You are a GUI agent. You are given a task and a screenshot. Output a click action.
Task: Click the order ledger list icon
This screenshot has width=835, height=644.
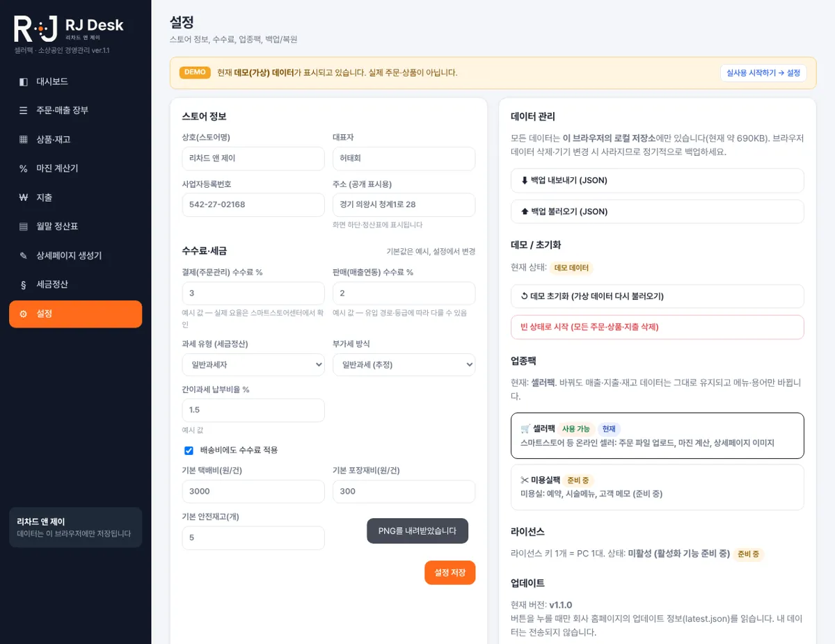coord(24,111)
